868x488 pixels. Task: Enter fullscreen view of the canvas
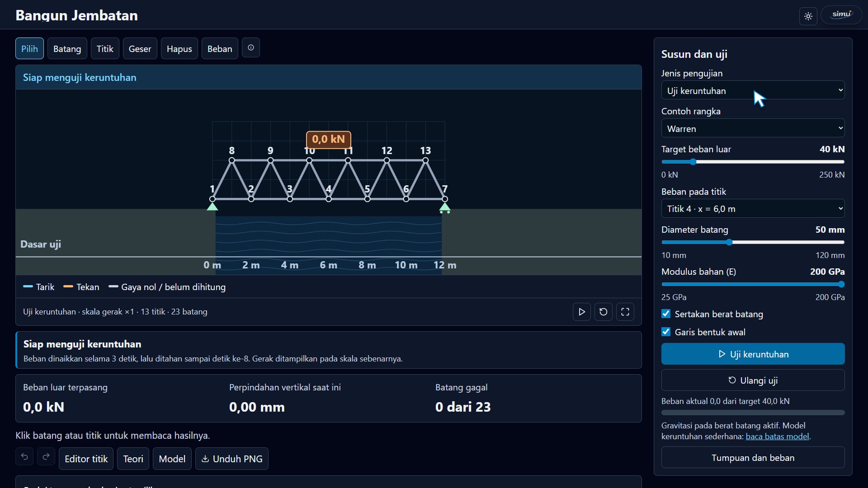click(625, 312)
